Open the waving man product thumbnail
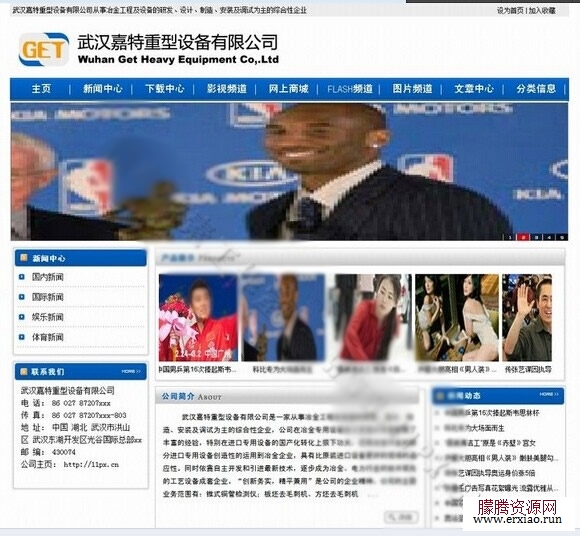Viewport: 580px width, 536px height. [x=527, y=317]
